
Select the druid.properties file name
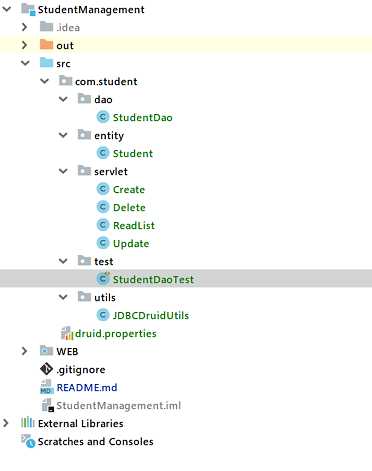pyautogui.click(x=116, y=333)
